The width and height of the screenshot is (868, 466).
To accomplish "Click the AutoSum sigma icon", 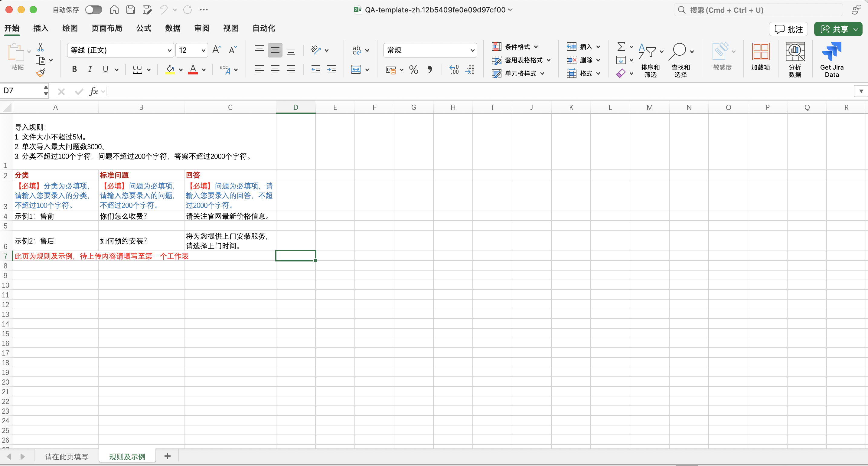I will pyautogui.click(x=621, y=47).
